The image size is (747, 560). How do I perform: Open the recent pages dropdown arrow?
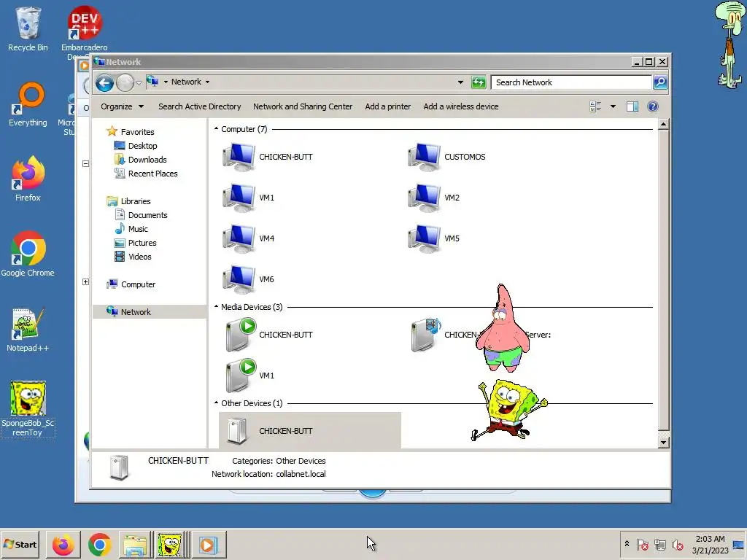(139, 83)
